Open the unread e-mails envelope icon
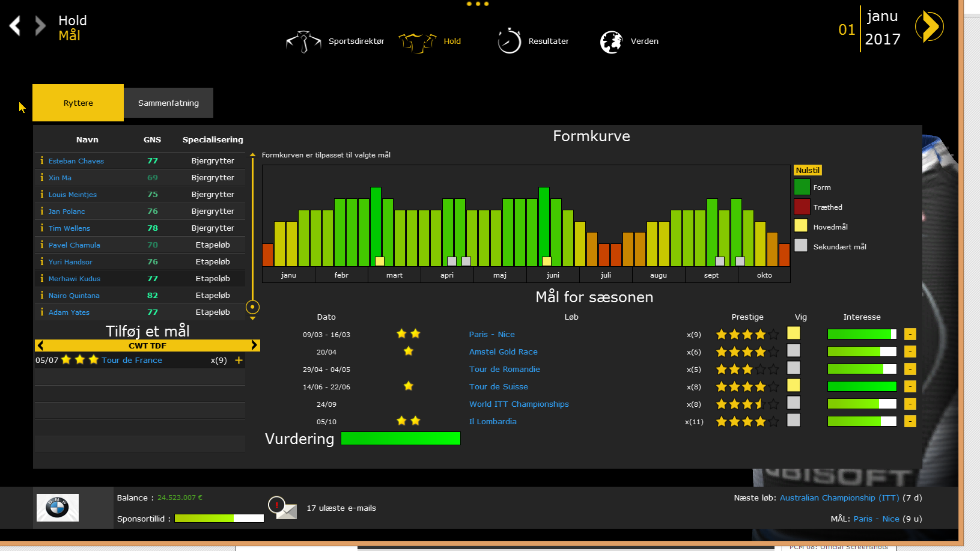 click(x=283, y=508)
